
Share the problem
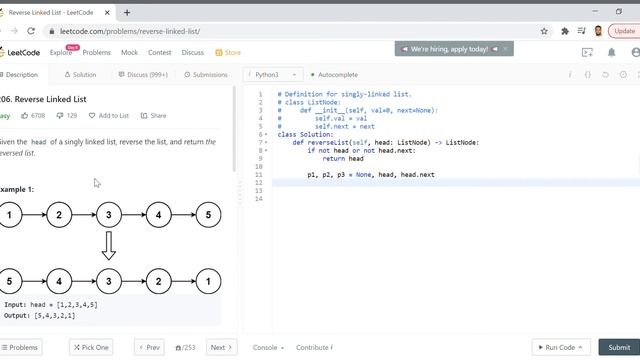point(153,116)
